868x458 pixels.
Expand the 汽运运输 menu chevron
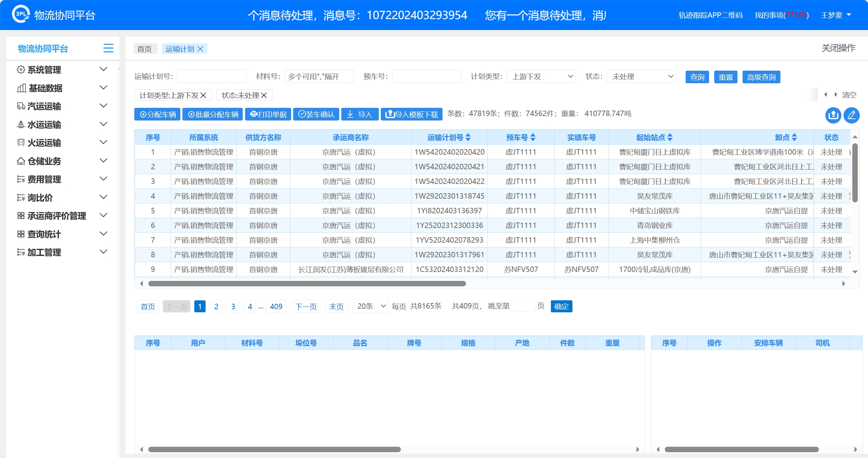103,106
